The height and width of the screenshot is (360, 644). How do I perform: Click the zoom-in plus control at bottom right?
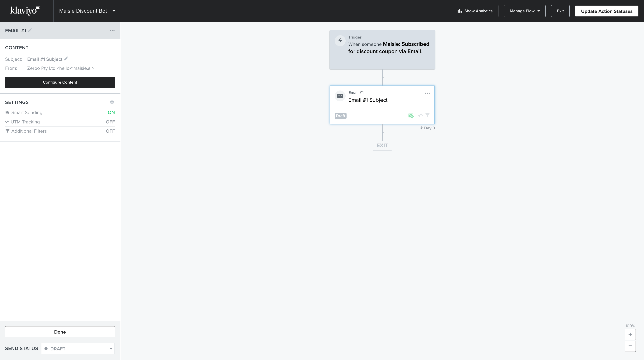(630, 334)
